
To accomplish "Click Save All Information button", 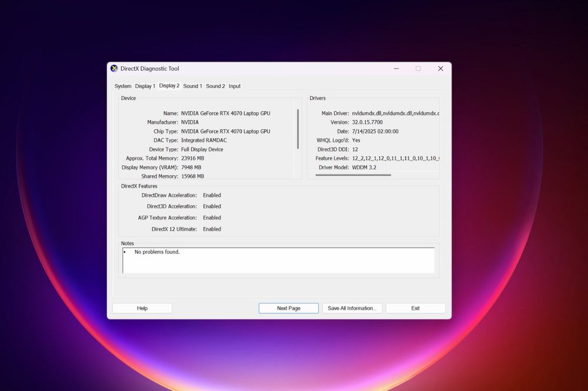I will tap(352, 308).
